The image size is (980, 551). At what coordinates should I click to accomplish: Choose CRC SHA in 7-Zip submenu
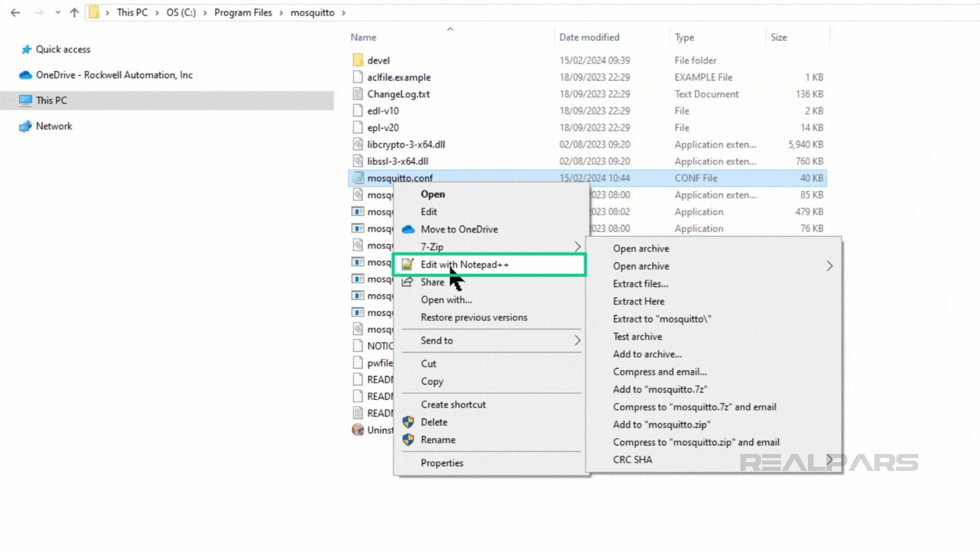632,460
